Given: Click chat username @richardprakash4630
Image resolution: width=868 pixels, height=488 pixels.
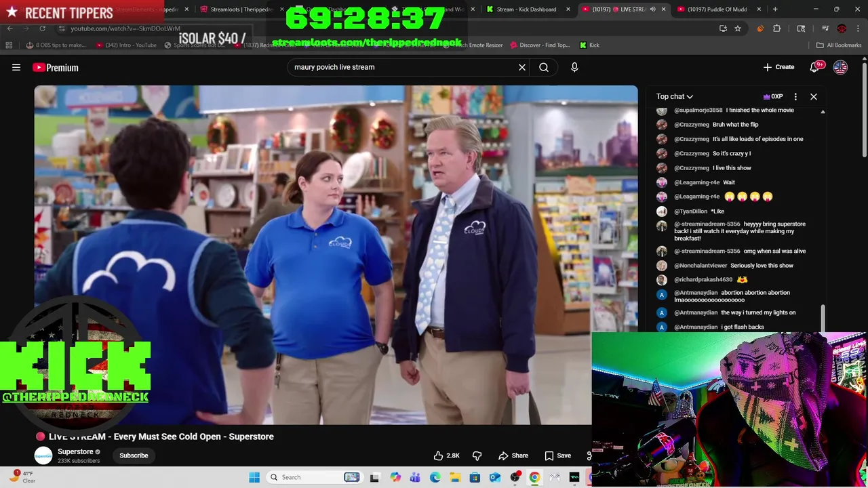Looking at the screenshot, I should [x=703, y=279].
